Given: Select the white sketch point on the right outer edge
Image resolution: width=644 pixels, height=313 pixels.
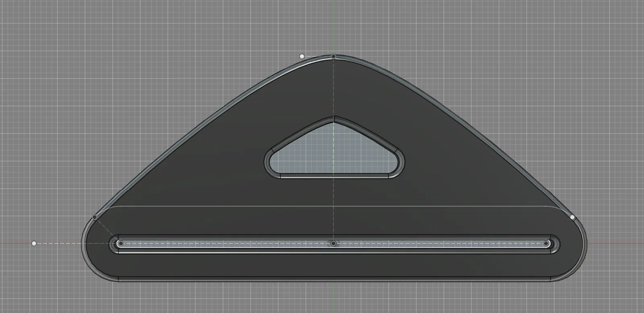Looking at the screenshot, I should tap(572, 217).
